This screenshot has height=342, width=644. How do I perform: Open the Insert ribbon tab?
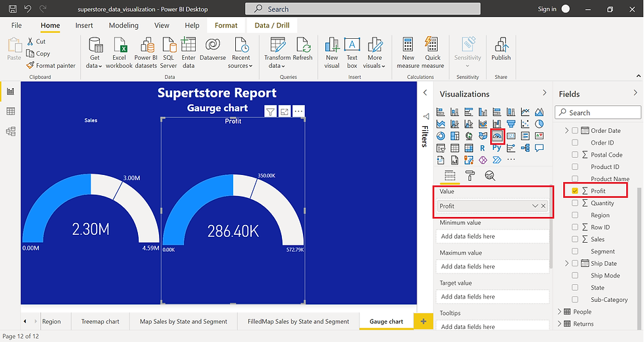(84, 26)
